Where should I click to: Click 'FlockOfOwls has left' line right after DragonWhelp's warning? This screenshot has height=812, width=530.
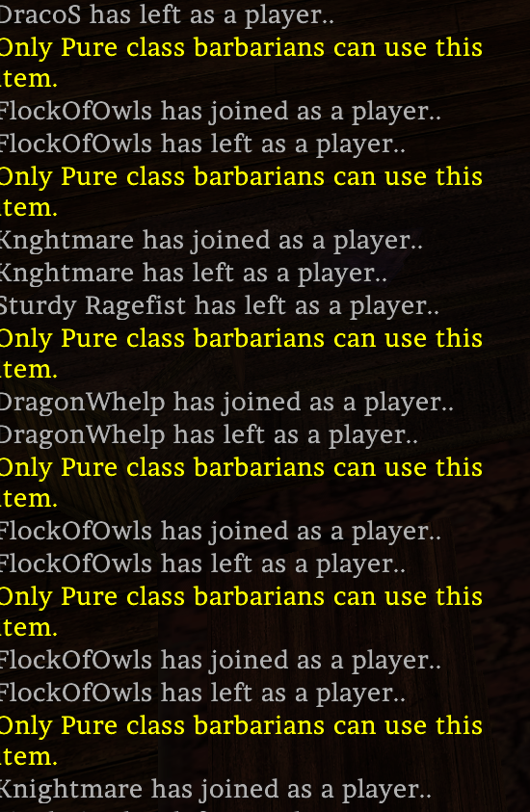(202, 563)
